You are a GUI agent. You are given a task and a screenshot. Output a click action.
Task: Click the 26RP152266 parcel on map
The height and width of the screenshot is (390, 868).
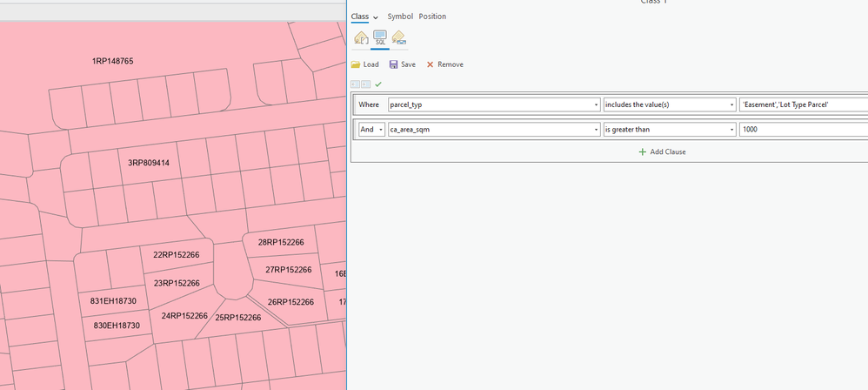coord(290,302)
